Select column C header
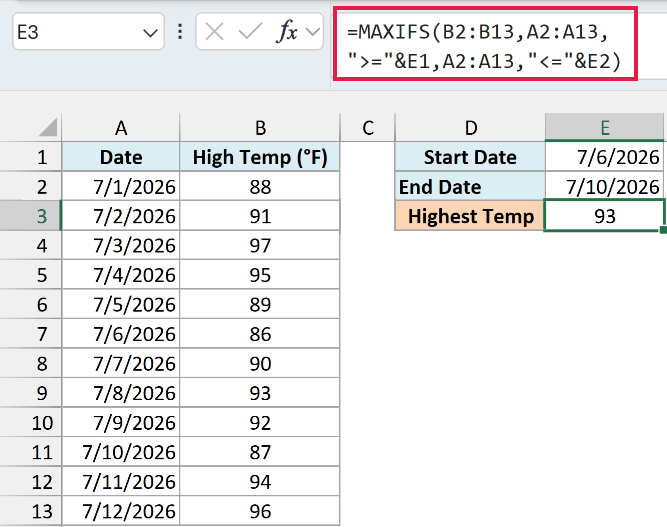Image resolution: width=667 pixels, height=527 pixels. click(368, 128)
